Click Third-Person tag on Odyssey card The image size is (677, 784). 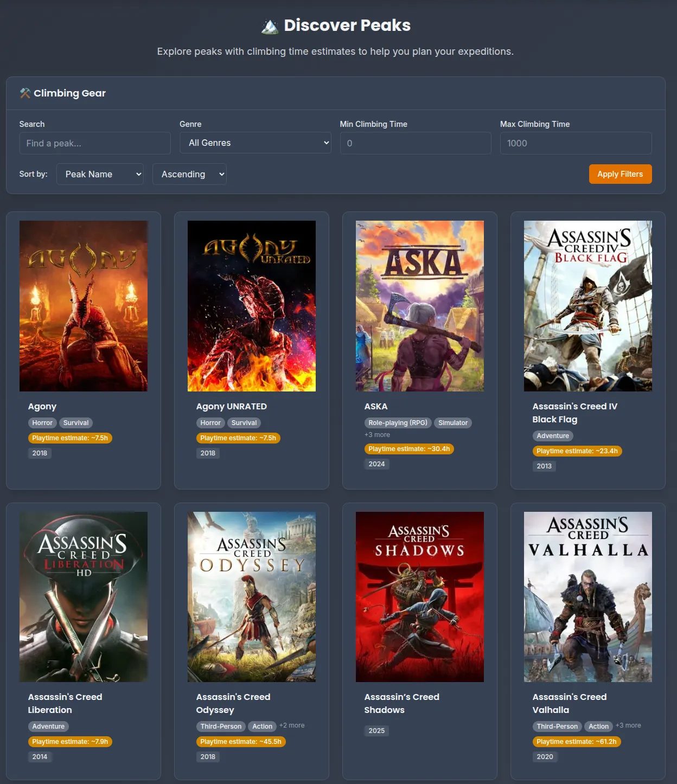[221, 727]
